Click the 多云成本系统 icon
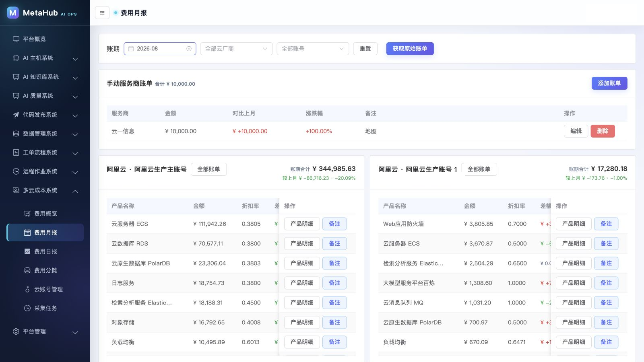644x362 pixels. click(16, 190)
